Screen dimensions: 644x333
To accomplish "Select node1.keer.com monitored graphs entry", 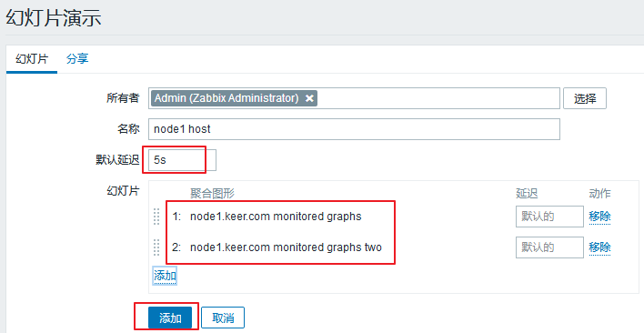I will pyautogui.click(x=276, y=217).
